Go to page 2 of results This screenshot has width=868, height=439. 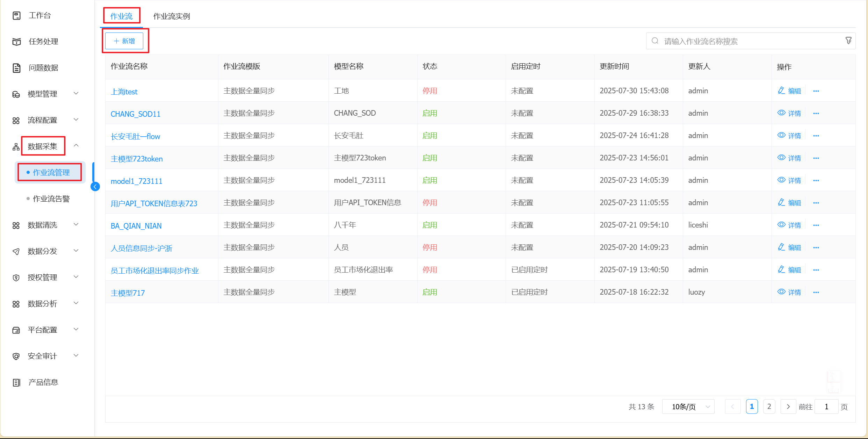pos(769,407)
